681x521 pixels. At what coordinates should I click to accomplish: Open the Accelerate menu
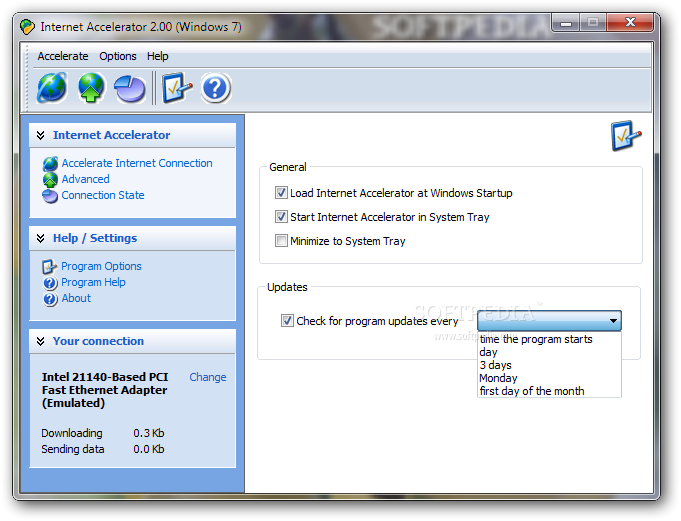(x=63, y=56)
